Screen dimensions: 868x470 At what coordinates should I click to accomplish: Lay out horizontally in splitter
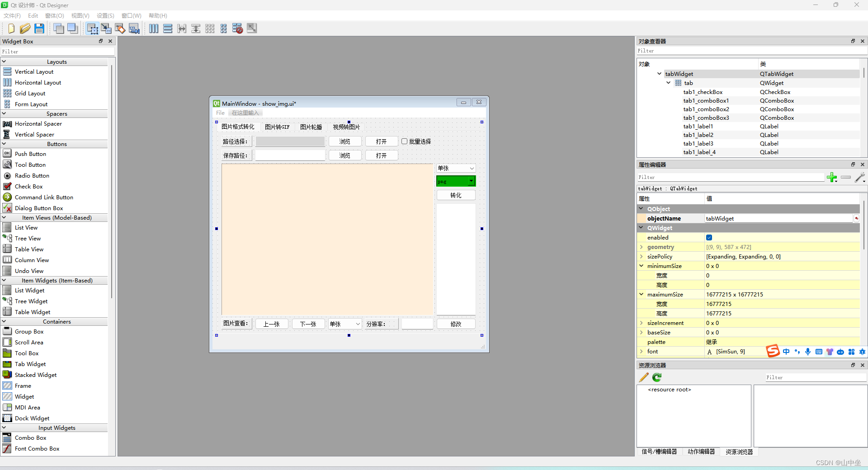point(182,28)
